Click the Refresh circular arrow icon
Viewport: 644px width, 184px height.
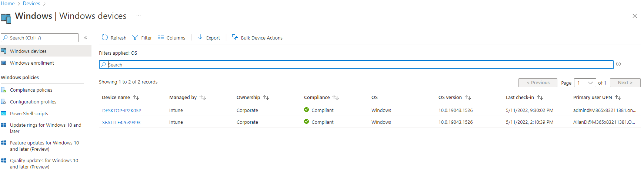tap(105, 38)
